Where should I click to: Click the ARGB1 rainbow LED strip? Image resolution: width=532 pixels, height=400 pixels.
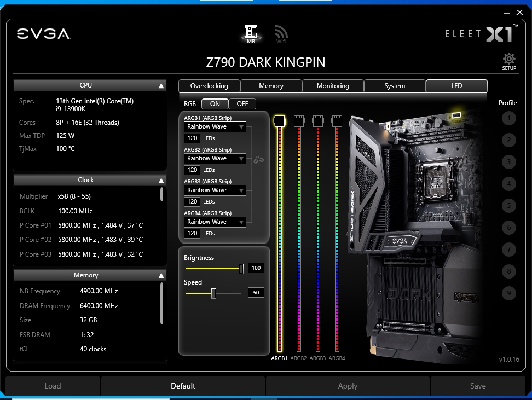280,240
